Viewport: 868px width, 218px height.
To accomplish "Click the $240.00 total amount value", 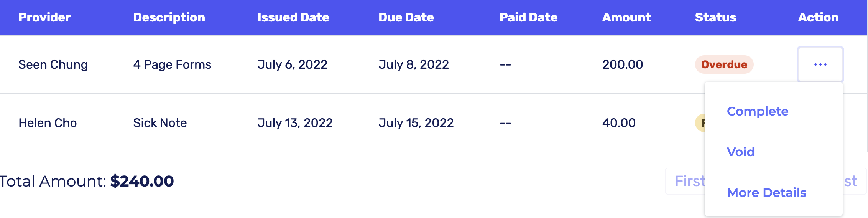I will [x=142, y=181].
